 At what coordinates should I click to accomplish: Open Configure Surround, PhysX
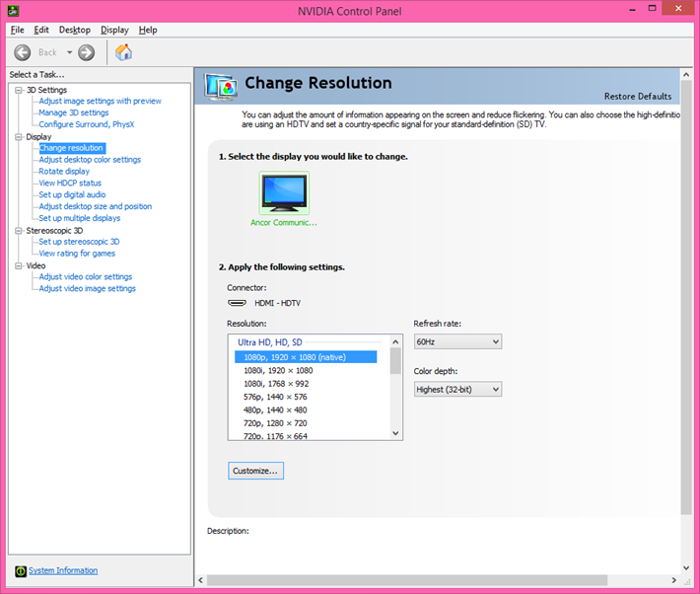pyautogui.click(x=87, y=124)
